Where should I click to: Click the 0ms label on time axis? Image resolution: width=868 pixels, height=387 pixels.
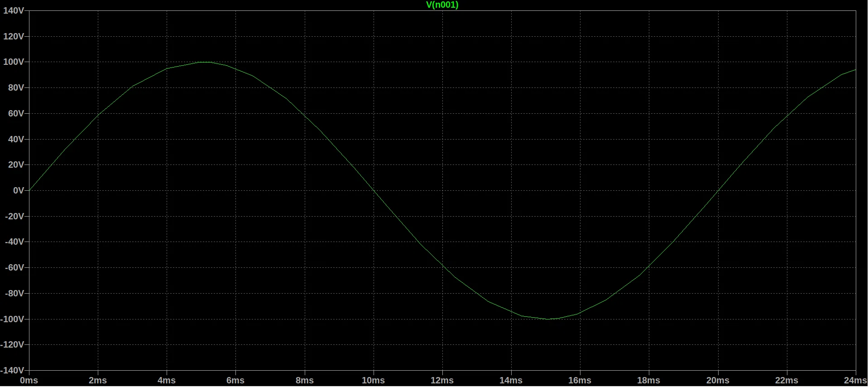pyautogui.click(x=29, y=381)
